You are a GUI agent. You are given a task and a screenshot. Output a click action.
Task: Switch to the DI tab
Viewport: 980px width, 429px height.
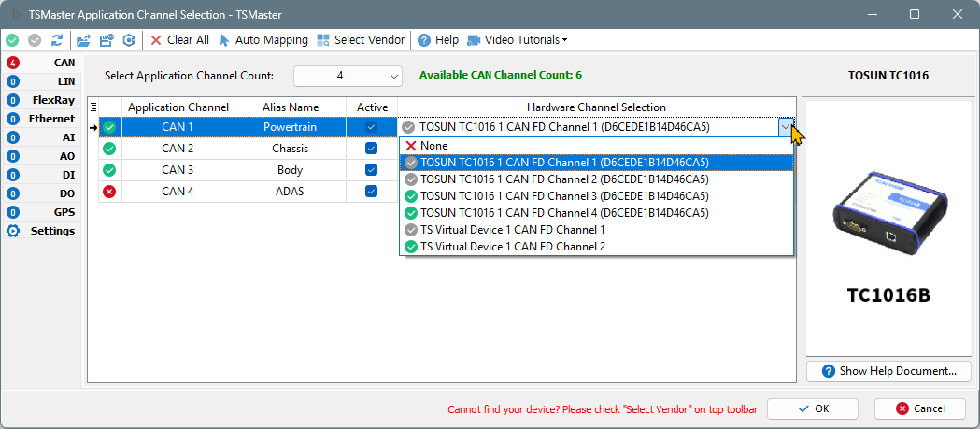(41, 175)
